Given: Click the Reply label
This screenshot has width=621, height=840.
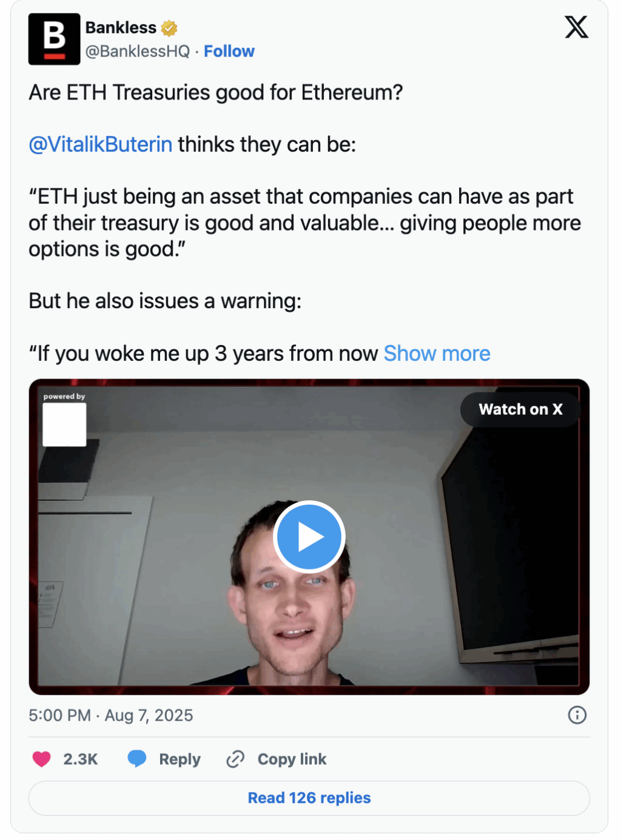Looking at the screenshot, I should (180, 759).
